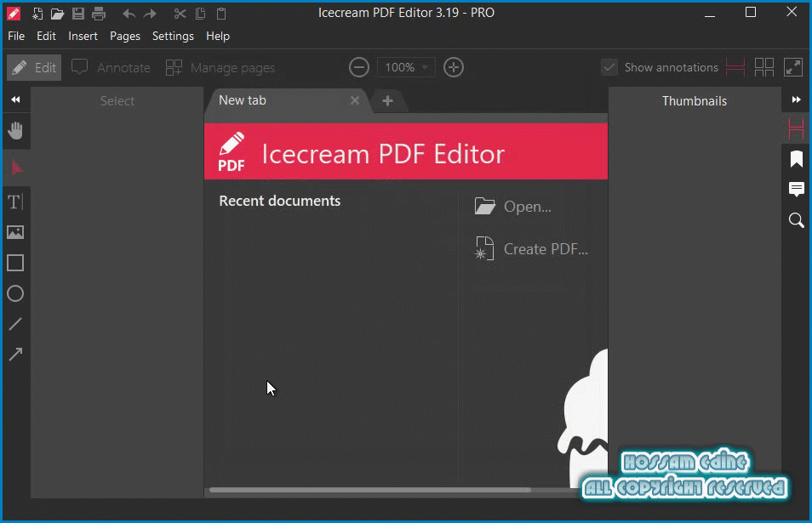This screenshot has width=812, height=523.
Task: Click Create PDF... link
Action: coord(531,249)
